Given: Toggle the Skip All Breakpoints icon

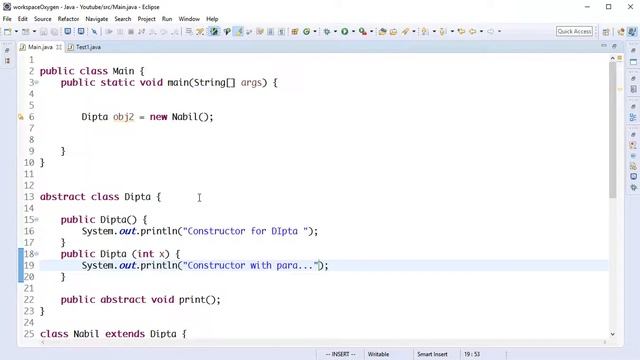Looking at the screenshot, I should (x=94, y=31).
